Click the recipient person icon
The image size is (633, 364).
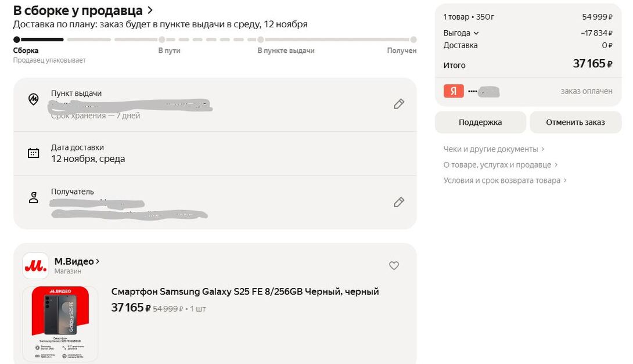point(34,197)
